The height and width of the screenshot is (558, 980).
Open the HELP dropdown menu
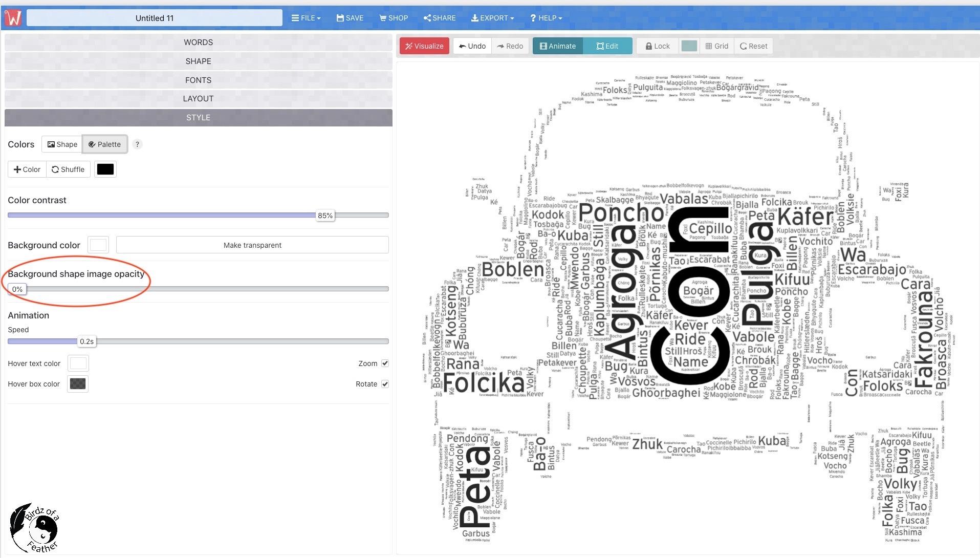point(546,18)
